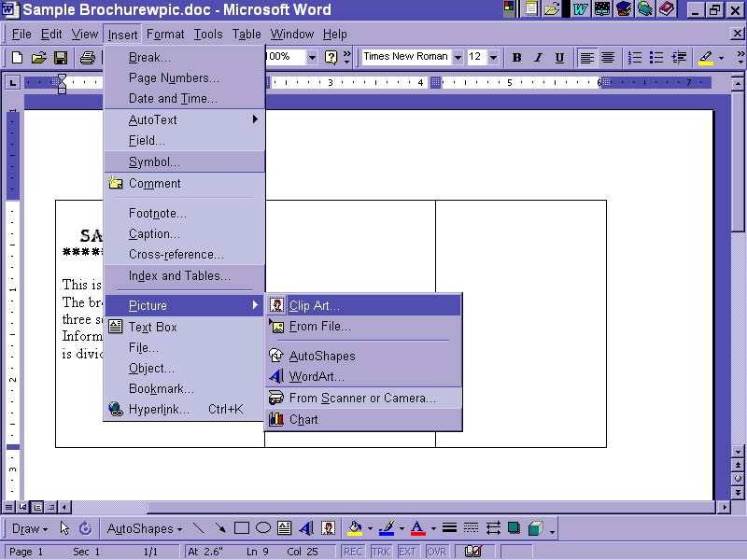Screen dimensions: 747x560
Task: Choose Clip Art from Picture submenu
Action: tap(314, 305)
